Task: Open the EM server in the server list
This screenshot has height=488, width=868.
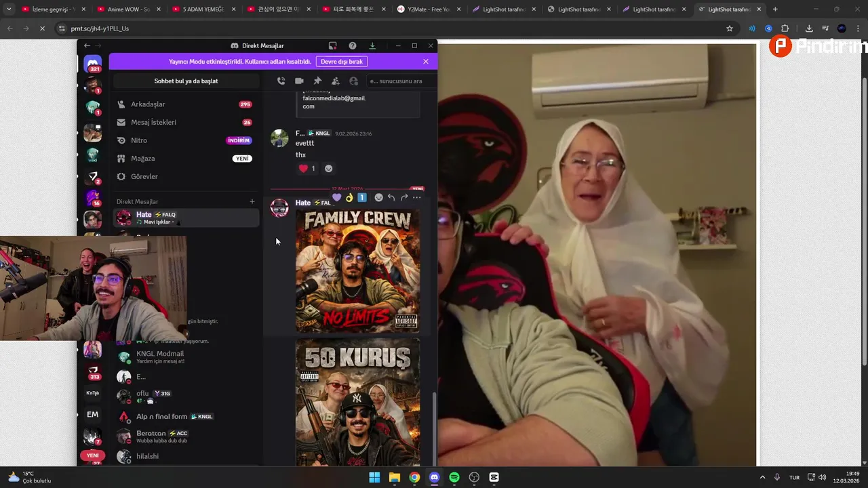Action: tap(93, 414)
